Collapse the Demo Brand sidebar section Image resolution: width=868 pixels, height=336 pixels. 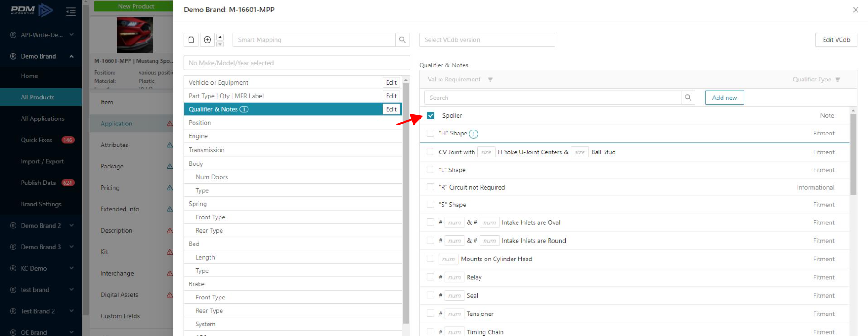tap(72, 56)
